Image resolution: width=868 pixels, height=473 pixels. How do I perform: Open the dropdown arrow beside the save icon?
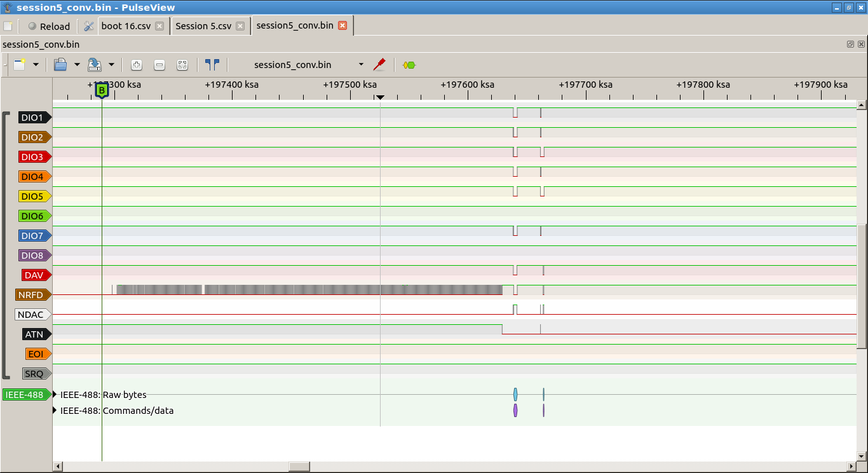[111, 65]
